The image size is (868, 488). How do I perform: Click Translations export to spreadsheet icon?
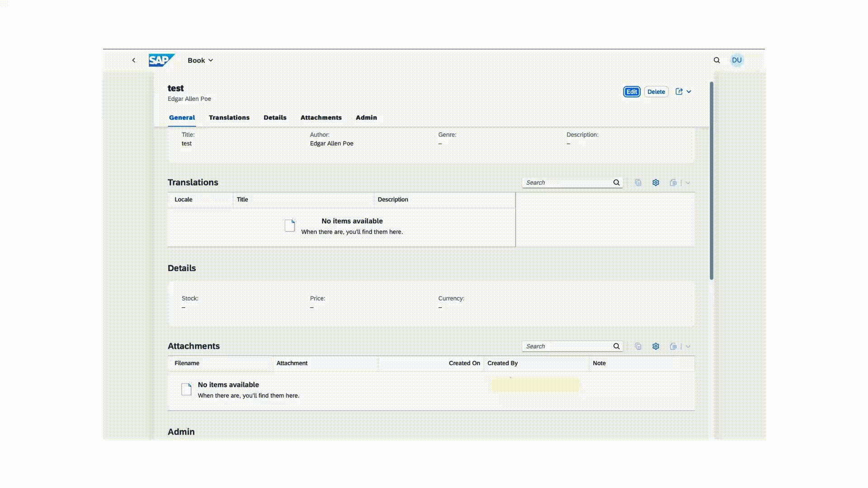click(x=673, y=183)
